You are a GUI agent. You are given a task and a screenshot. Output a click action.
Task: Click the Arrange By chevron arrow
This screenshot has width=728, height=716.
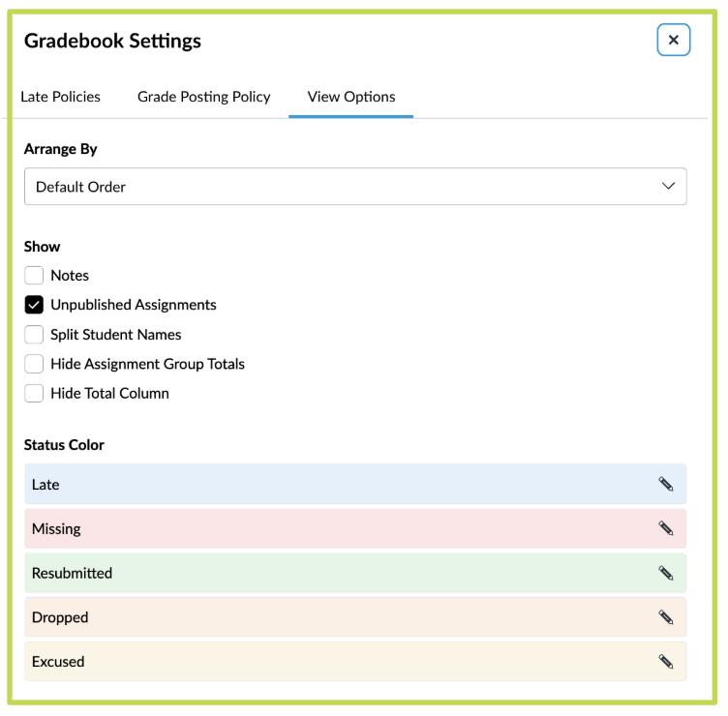pyautogui.click(x=666, y=187)
